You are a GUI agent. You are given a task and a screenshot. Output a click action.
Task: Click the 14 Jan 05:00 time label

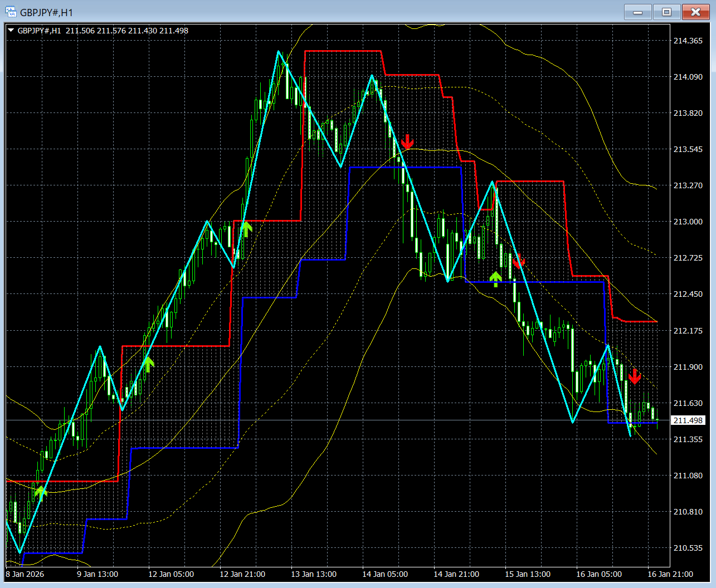pos(385,574)
